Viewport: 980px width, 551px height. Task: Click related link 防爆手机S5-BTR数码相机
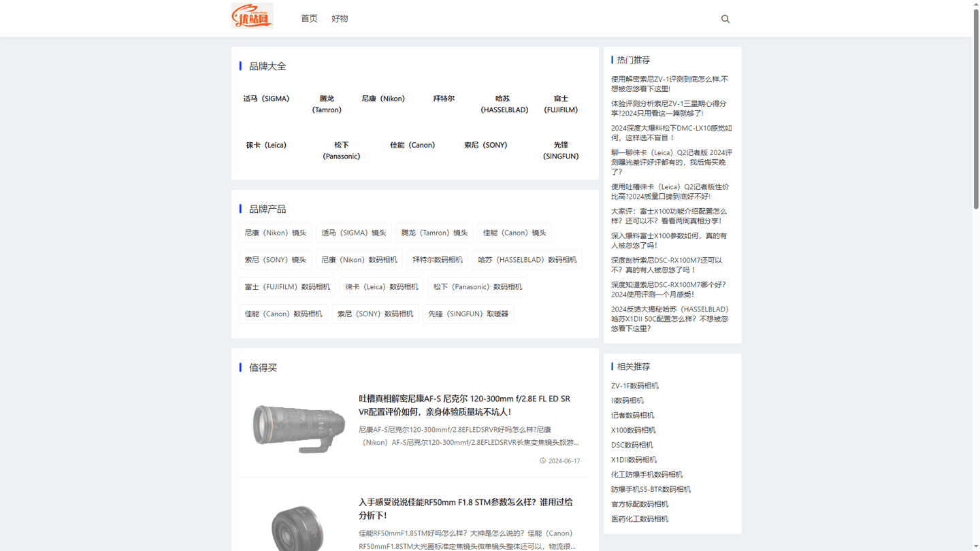pyautogui.click(x=651, y=489)
